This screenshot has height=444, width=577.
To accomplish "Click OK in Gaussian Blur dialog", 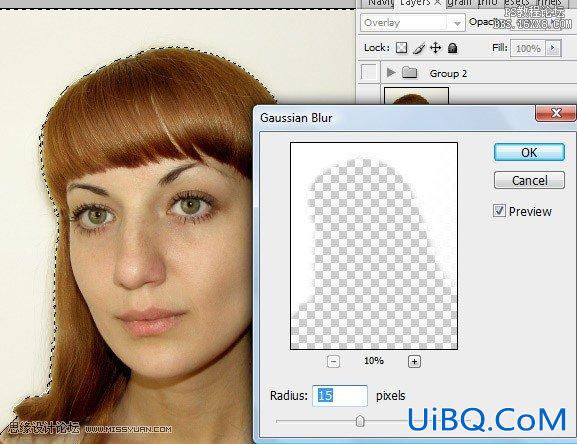I will coord(529,152).
